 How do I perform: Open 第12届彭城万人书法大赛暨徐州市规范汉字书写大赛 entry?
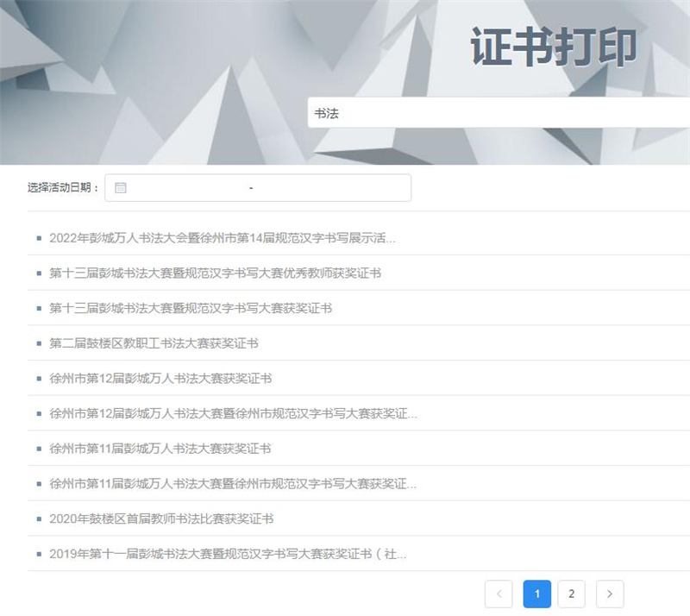point(233,414)
